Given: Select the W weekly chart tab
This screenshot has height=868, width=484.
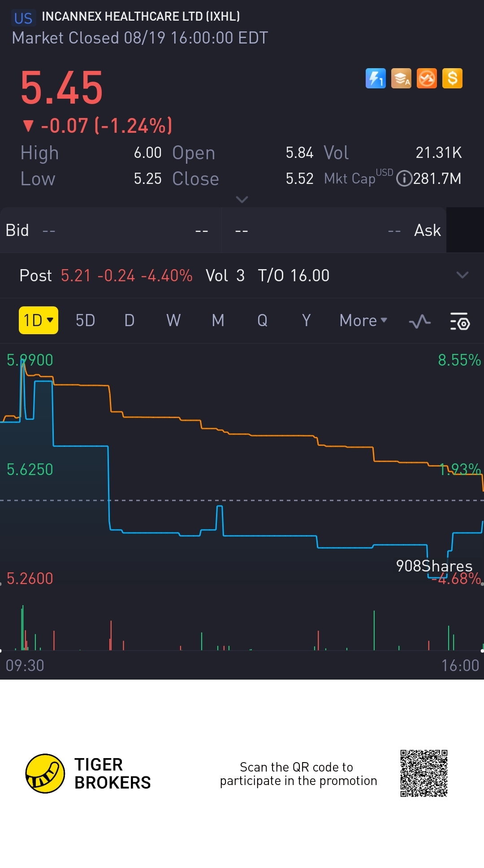Looking at the screenshot, I should coord(173,320).
